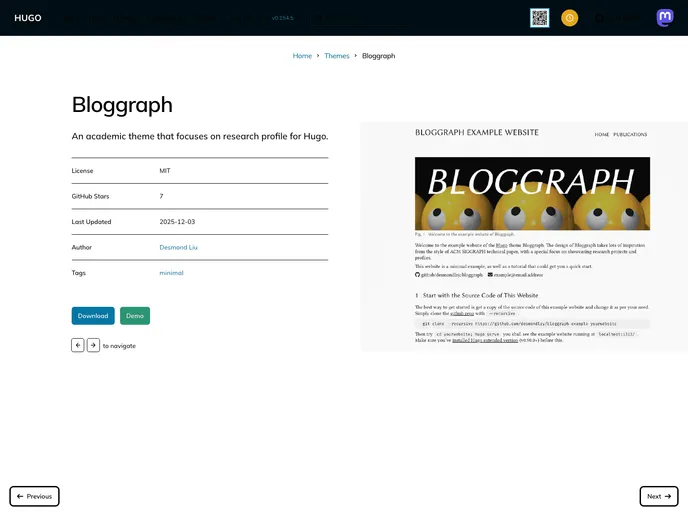
Task: Click the GitHub Stars value 7
Action: click(x=161, y=196)
